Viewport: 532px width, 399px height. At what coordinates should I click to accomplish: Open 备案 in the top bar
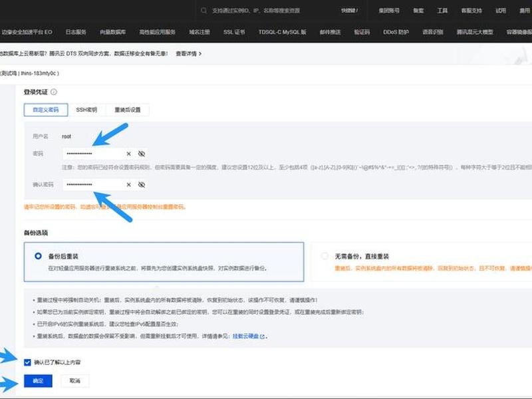pos(418,11)
